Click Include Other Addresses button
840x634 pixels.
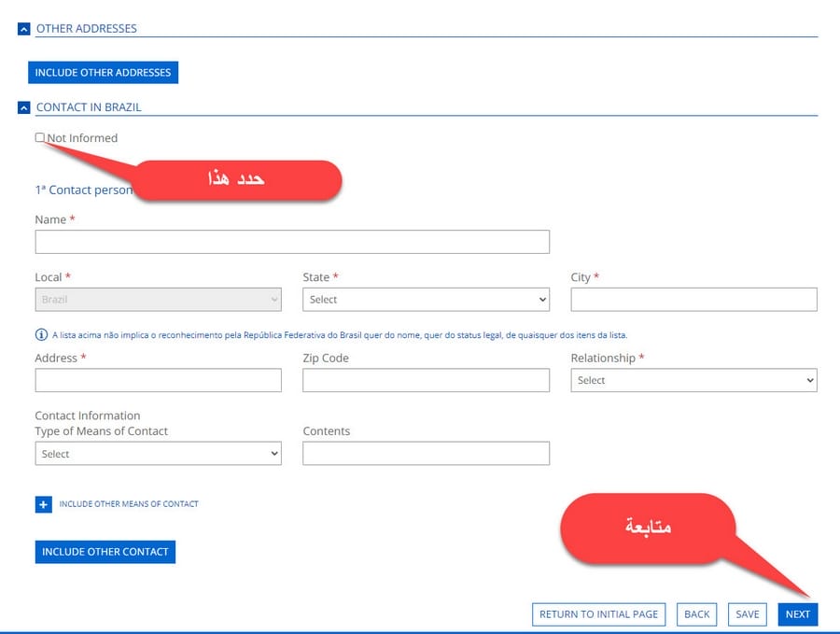click(103, 72)
